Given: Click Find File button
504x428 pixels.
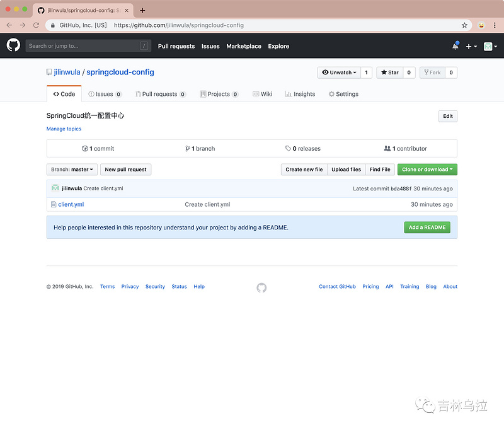Looking at the screenshot, I should coord(380,170).
